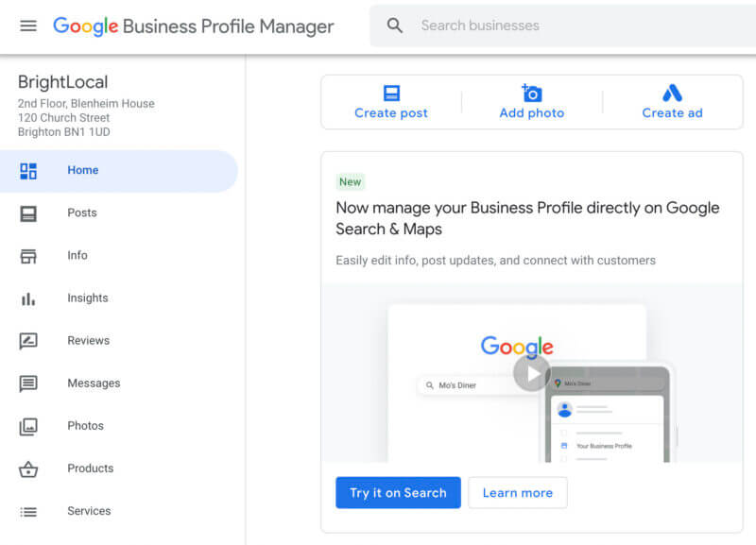Click the search magnifier icon

(395, 26)
